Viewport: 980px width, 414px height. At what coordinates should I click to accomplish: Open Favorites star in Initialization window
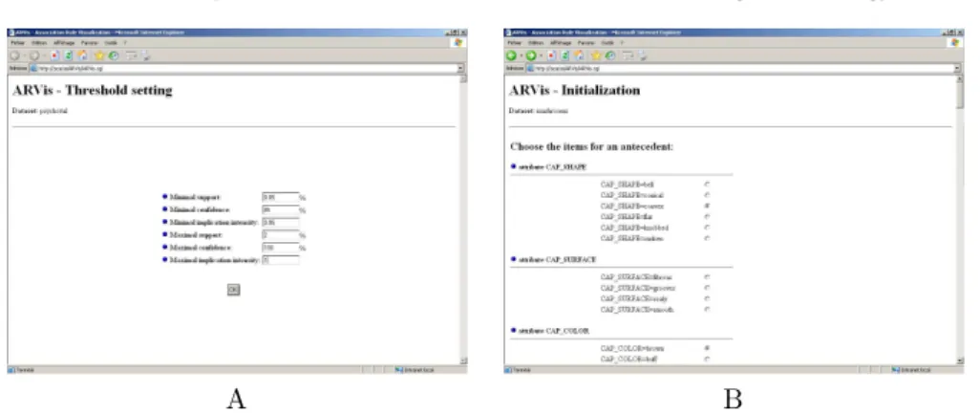tap(596, 55)
